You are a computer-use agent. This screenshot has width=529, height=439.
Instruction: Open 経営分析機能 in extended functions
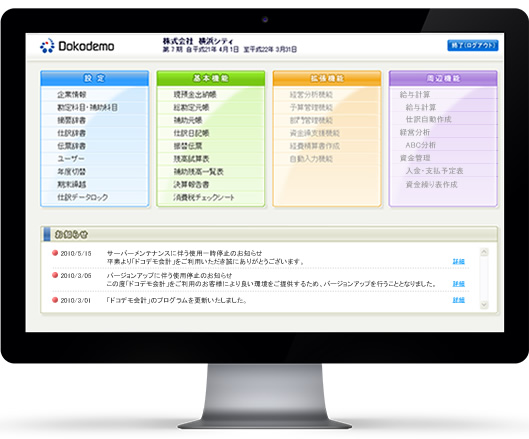[x=311, y=95]
